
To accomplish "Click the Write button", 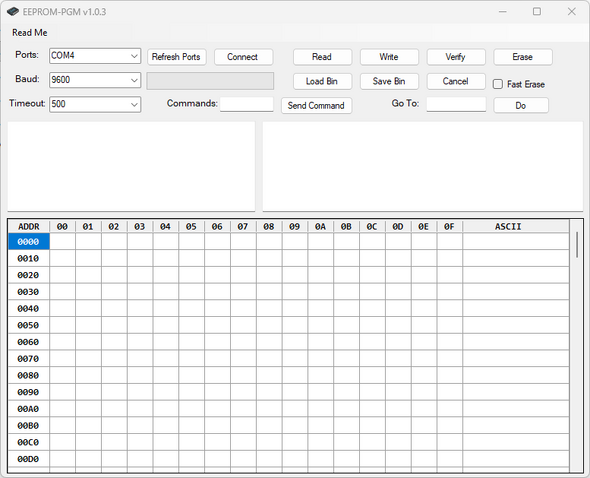I will [x=389, y=57].
